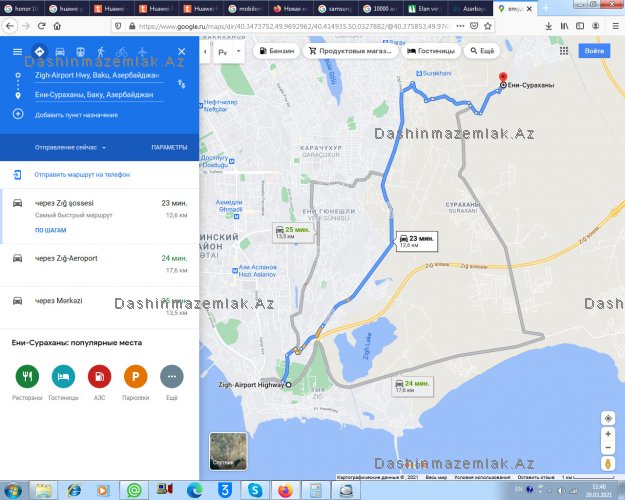Screen dimensions: 625x500
Task: Open ПО ШАГАМ step-by-step directions
Action: [51, 230]
